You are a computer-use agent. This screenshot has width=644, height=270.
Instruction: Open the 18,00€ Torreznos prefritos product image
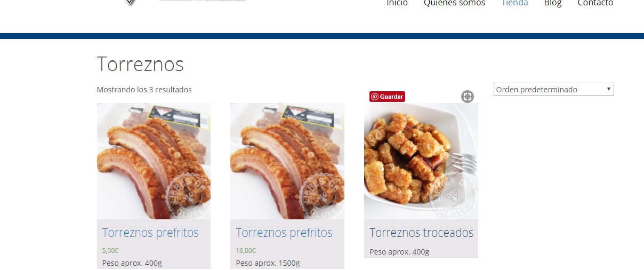287,161
